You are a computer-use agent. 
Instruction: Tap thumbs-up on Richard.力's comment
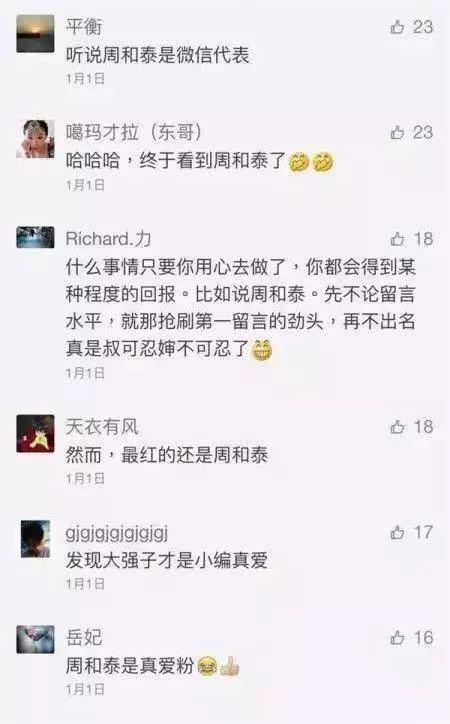pyautogui.click(x=397, y=239)
